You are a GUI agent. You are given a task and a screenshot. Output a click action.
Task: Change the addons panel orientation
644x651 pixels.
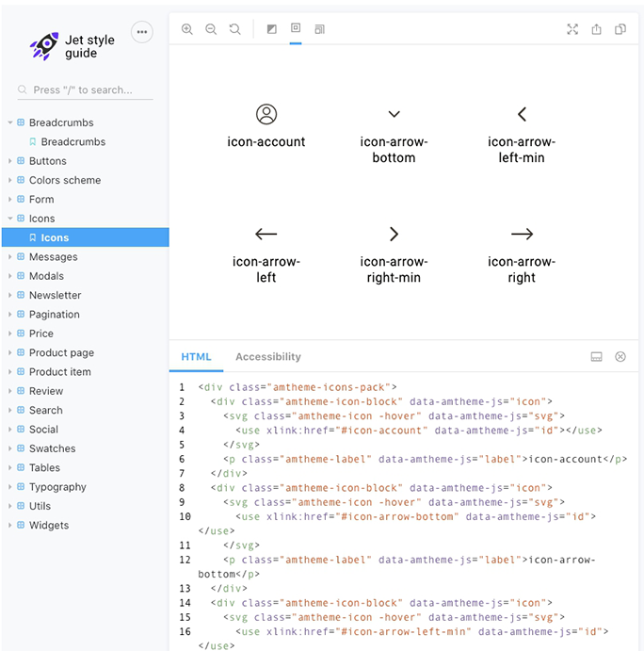click(x=596, y=357)
